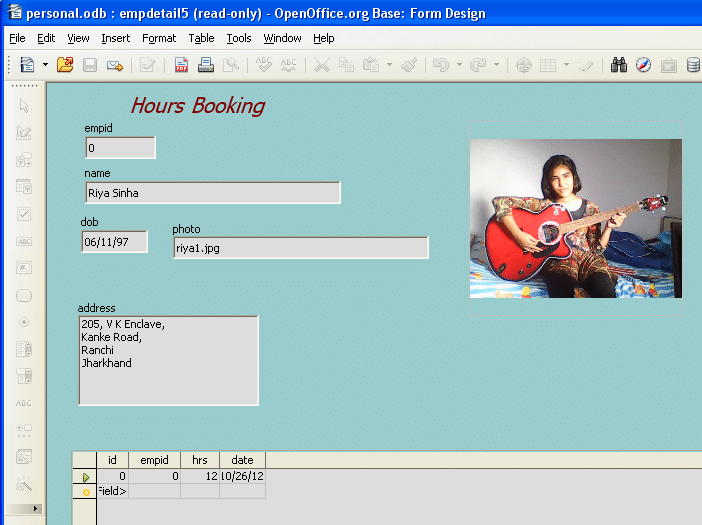The height and width of the screenshot is (525, 702).
Task: Click the Option Button control in sidebar
Action: coord(24,322)
